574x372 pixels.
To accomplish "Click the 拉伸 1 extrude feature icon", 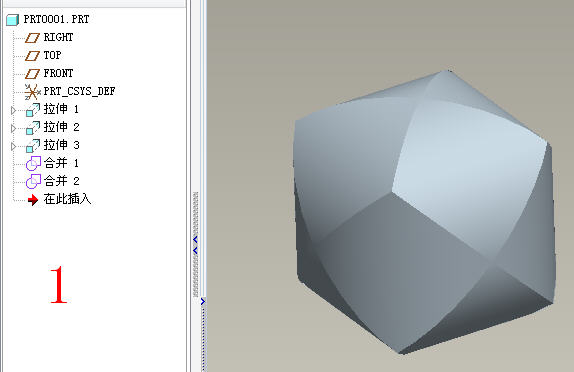I will (x=33, y=109).
